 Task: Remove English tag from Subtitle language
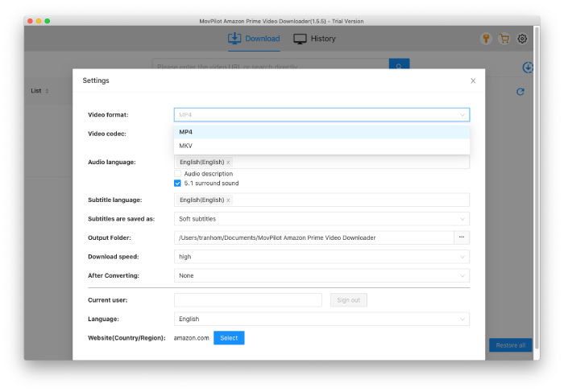pyautogui.click(x=228, y=200)
